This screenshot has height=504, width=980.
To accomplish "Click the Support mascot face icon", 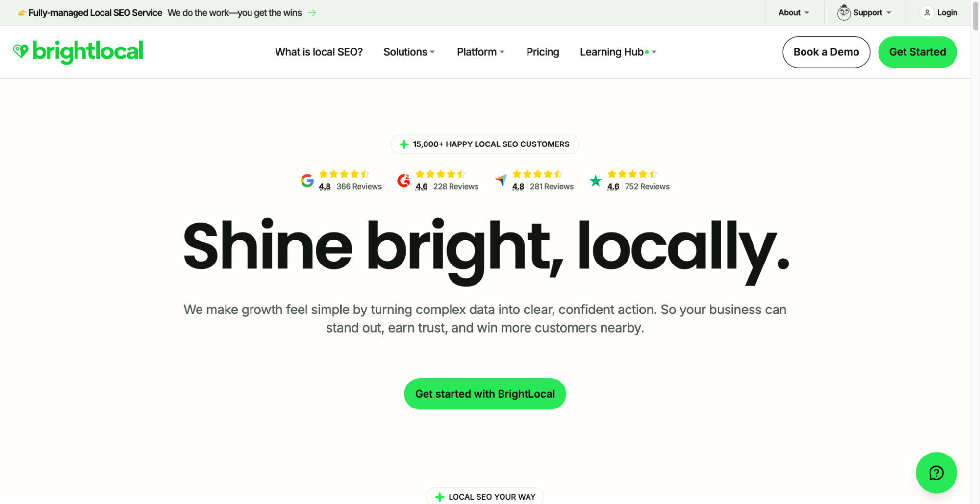I will pos(844,13).
